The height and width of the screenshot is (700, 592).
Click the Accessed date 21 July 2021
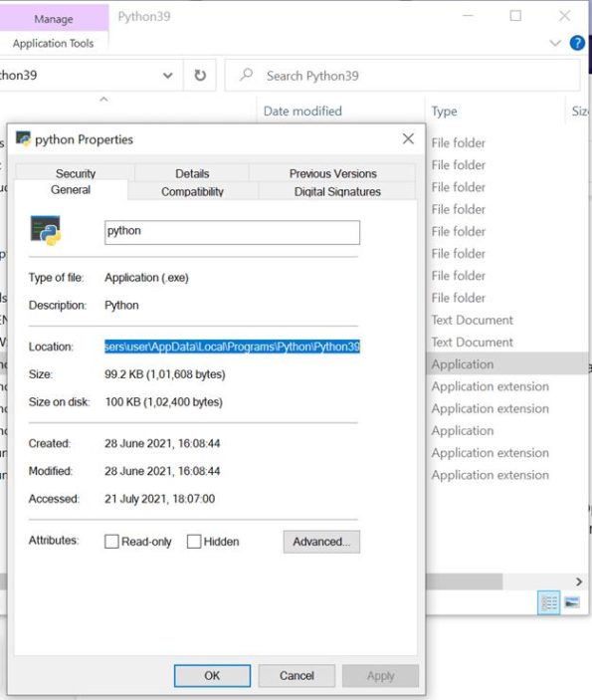160,499
